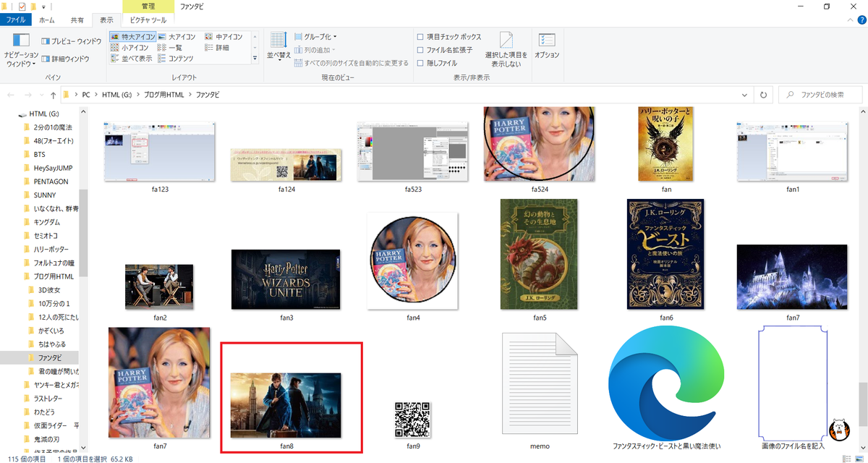Select the fa124 banner thumbnail

[x=286, y=166]
